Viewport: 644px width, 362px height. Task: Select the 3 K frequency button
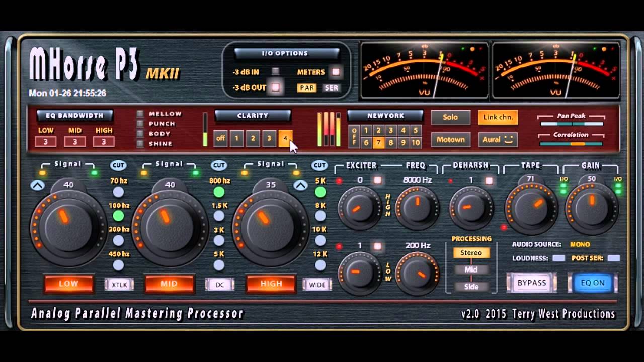[x=219, y=241]
